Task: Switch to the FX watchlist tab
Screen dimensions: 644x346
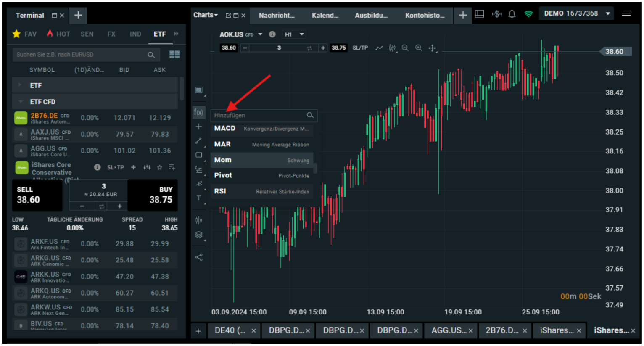Action: [x=111, y=34]
